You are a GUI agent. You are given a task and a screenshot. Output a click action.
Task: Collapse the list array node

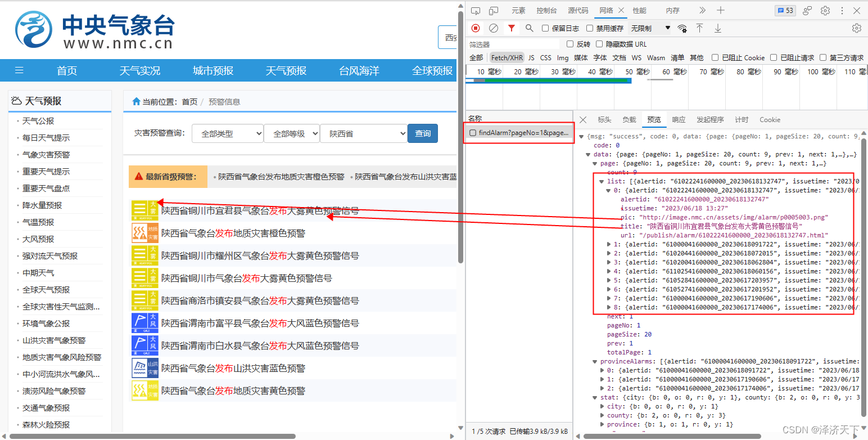(603, 182)
